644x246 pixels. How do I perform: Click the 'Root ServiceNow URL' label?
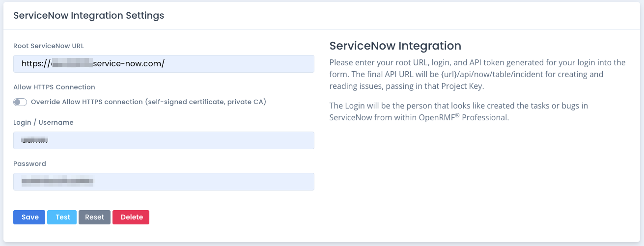[49, 46]
